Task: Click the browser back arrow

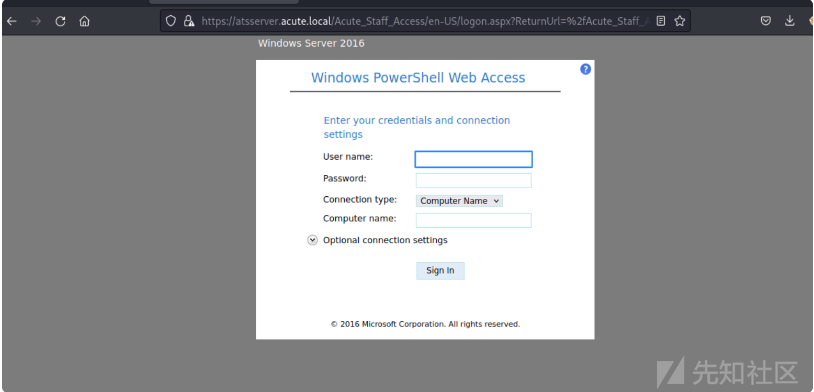Action: click(x=11, y=21)
